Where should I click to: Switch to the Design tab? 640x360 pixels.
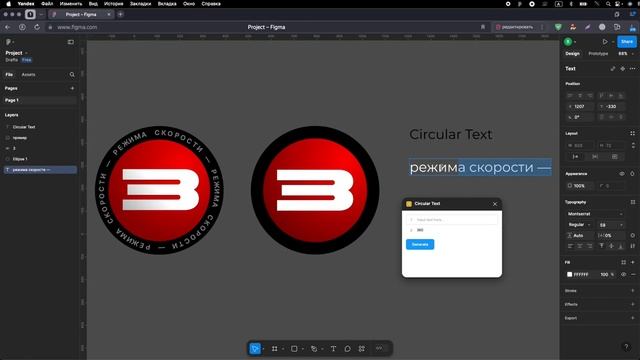pos(572,53)
